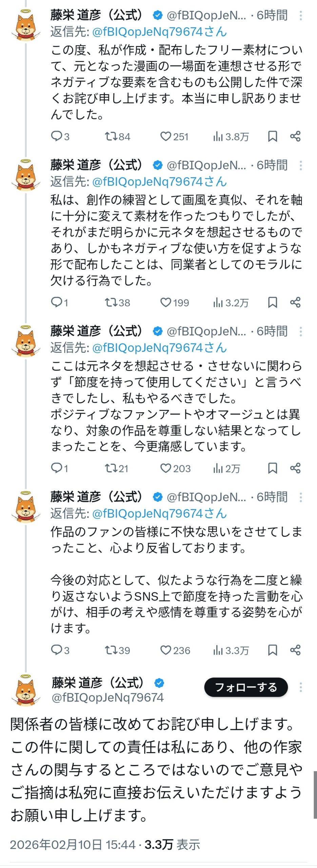Click reply icon on the 203-likes tweet

(56, 468)
